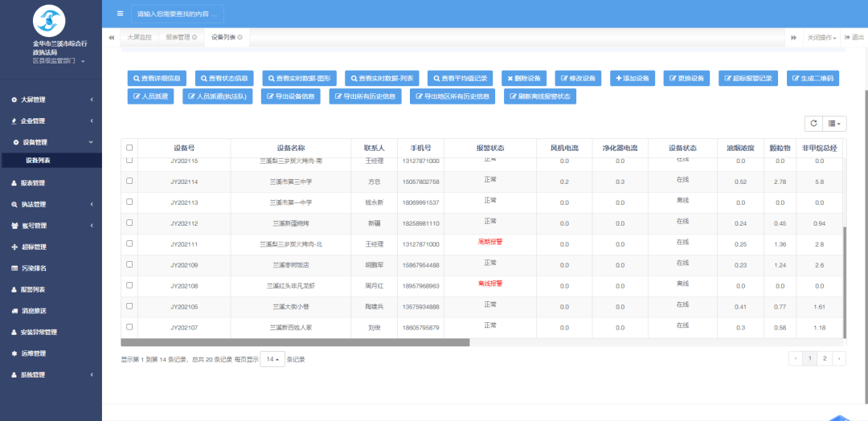
Task: Select the JY202112 row checkbox
Action: coord(129,223)
